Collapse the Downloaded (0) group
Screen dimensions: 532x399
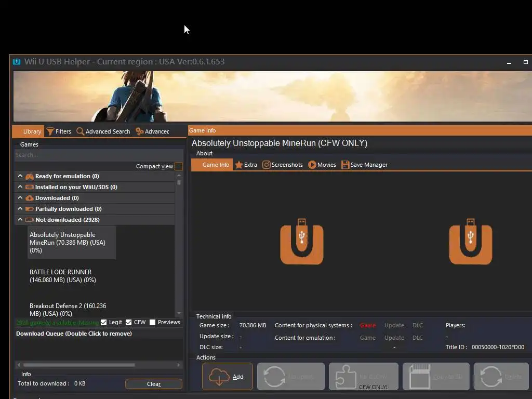point(20,198)
